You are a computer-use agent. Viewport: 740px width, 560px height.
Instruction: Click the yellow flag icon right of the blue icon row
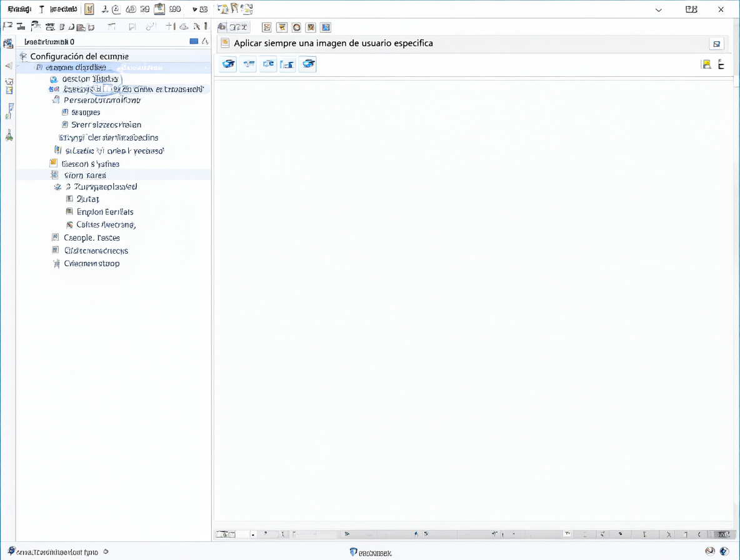(x=706, y=64)
